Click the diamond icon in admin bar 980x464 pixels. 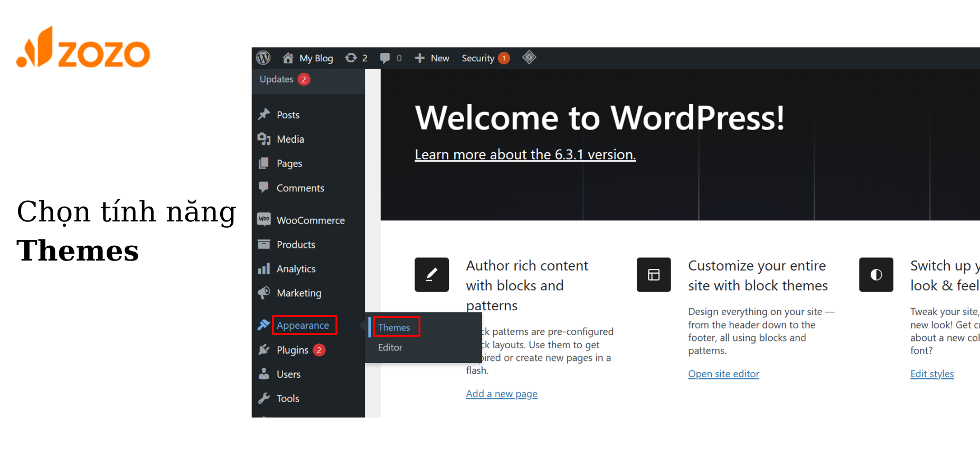point(529,57)
